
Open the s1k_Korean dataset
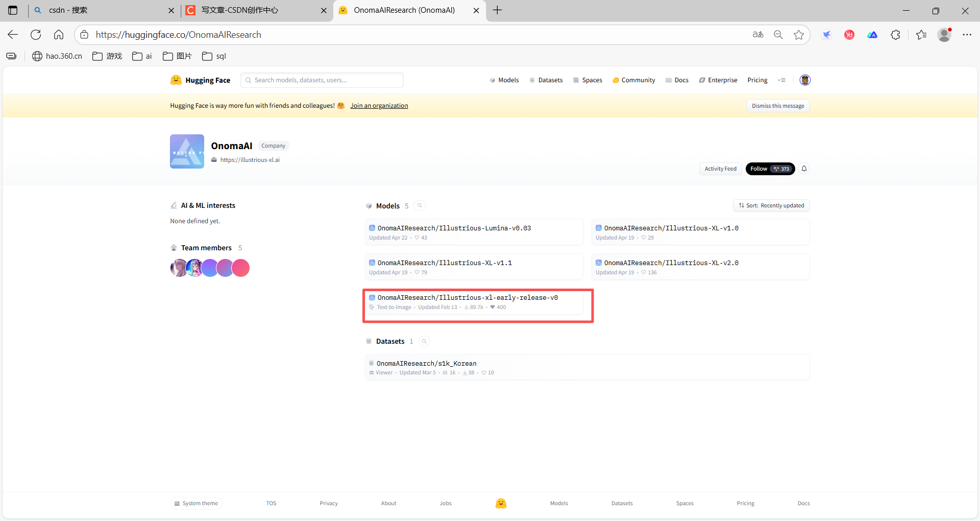(587, 367)
